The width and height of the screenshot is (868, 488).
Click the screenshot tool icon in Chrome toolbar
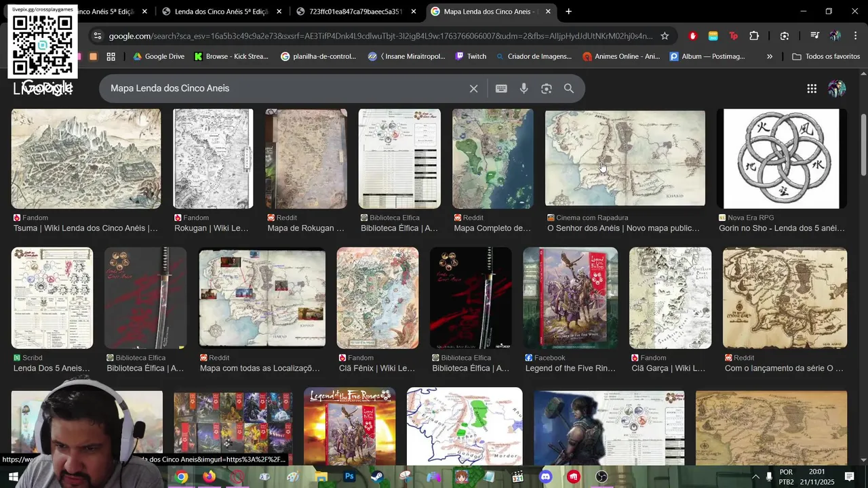pyautogui.click(x=785, y=36)
